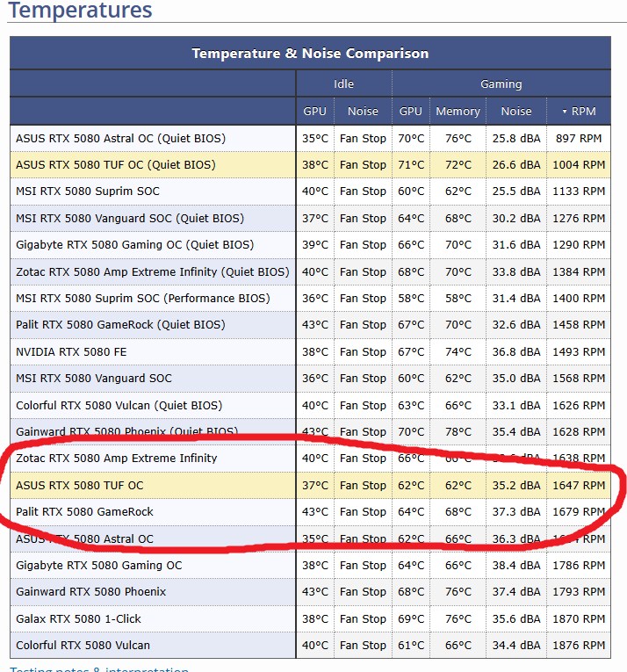Click the Idle group header

[x=343, y=84]
